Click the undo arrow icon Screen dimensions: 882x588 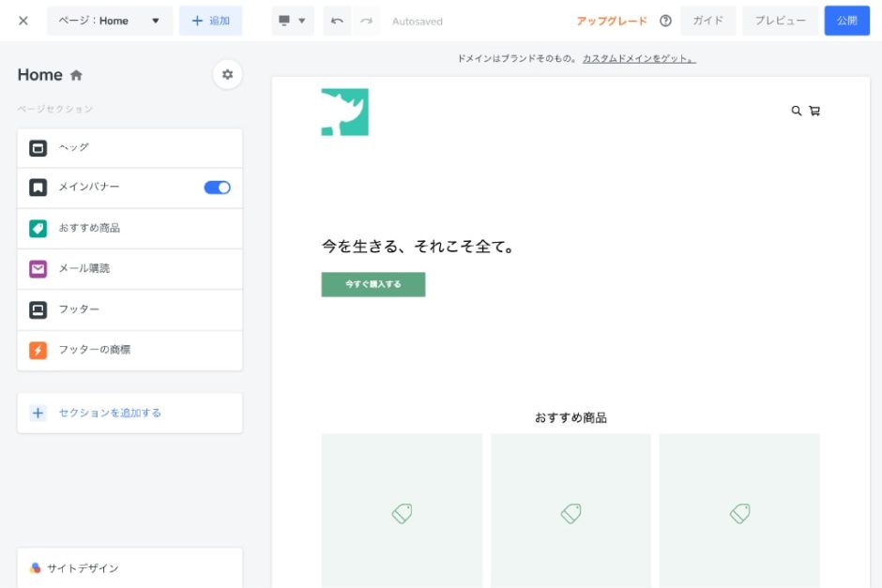(337, 21)
